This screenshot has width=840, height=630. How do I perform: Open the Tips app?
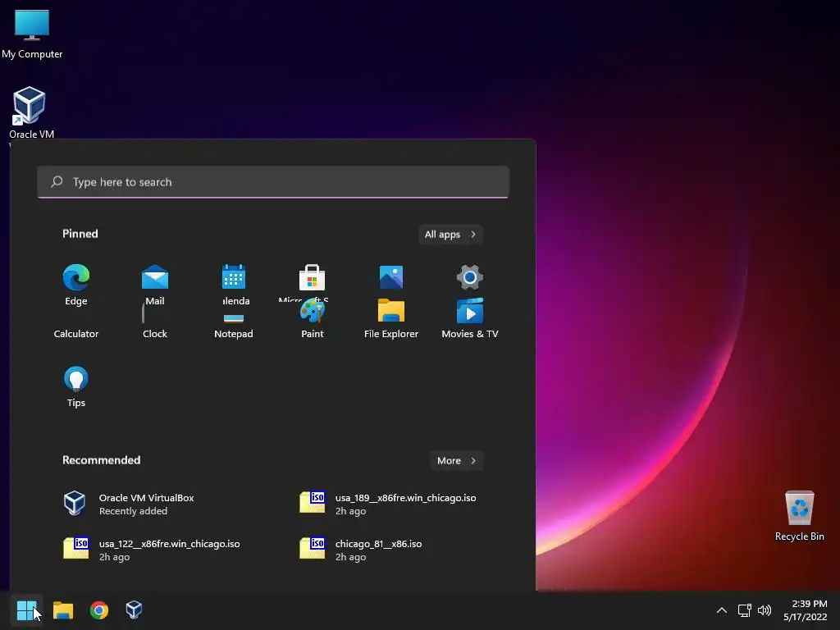coord(76,387)
